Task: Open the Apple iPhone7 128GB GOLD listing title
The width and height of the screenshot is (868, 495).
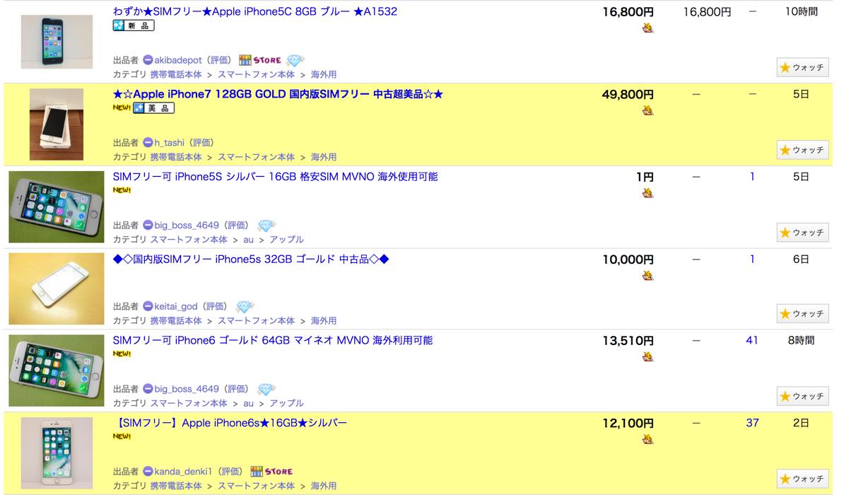Action: 278,94
